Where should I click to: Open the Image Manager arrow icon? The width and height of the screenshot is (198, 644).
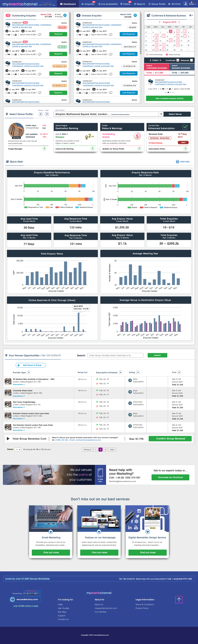(x=44, y=148)
